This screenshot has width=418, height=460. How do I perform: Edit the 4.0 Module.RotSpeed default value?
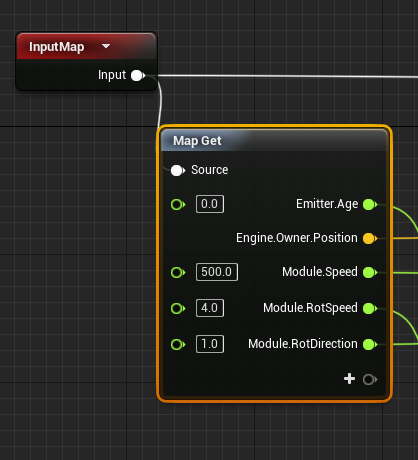(210, 308)
